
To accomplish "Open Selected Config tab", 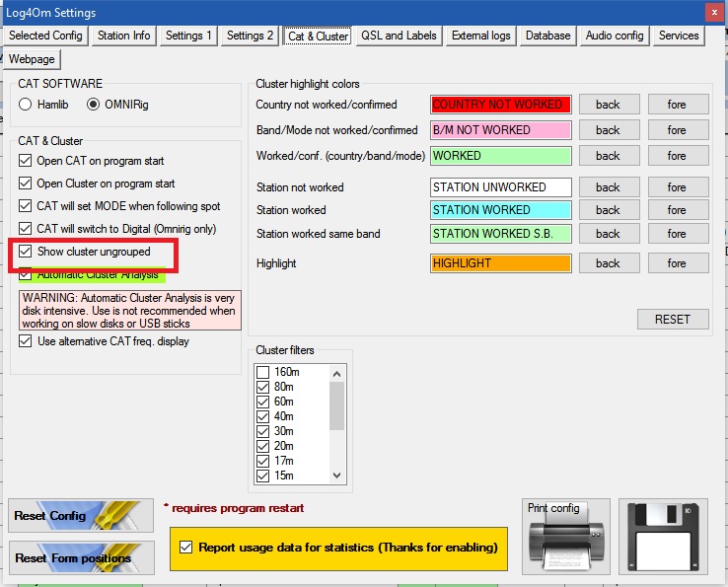I will pos(45,36).
